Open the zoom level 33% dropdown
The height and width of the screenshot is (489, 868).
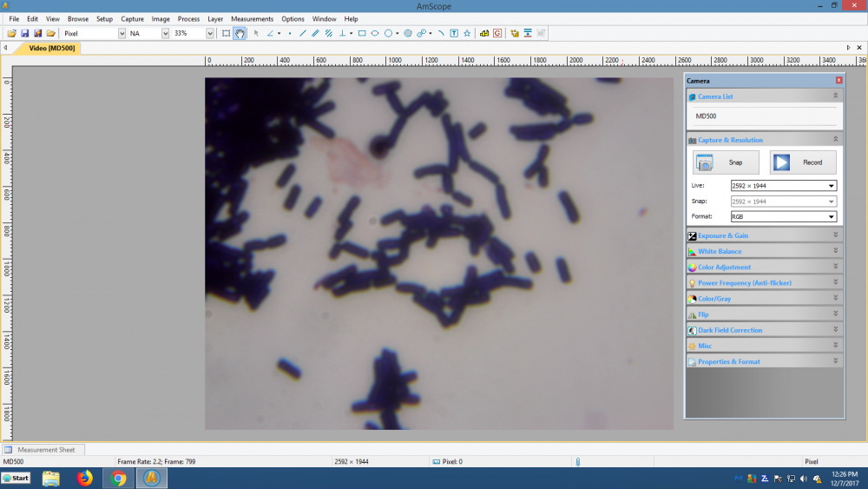tap(209, 33)
